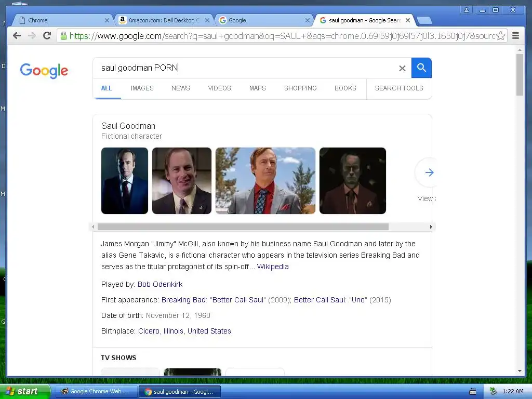Screen dimensions: 532x399
Task: Bookmark this page with the star icon
Action: click(501, 36)
